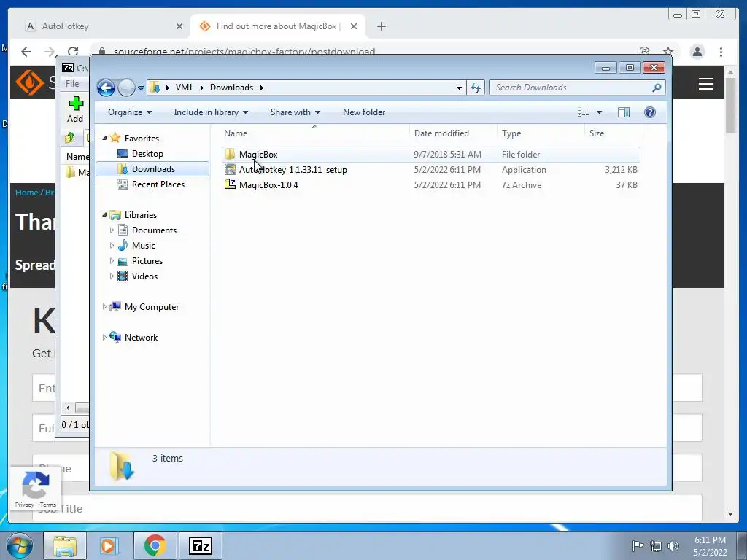Collapse the Favorites group
Image resolution: width=747 pixels, height=560 pixels.
tap(104, 138)
